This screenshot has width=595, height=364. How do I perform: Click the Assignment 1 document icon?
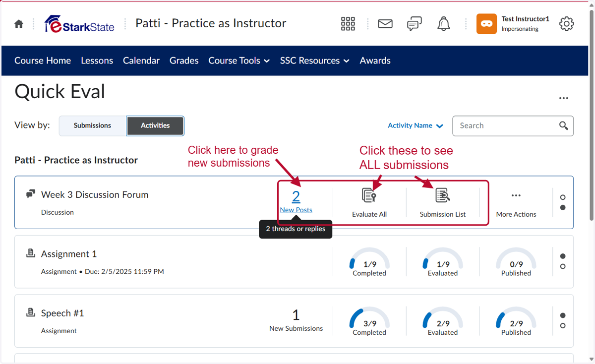point(31,253)
